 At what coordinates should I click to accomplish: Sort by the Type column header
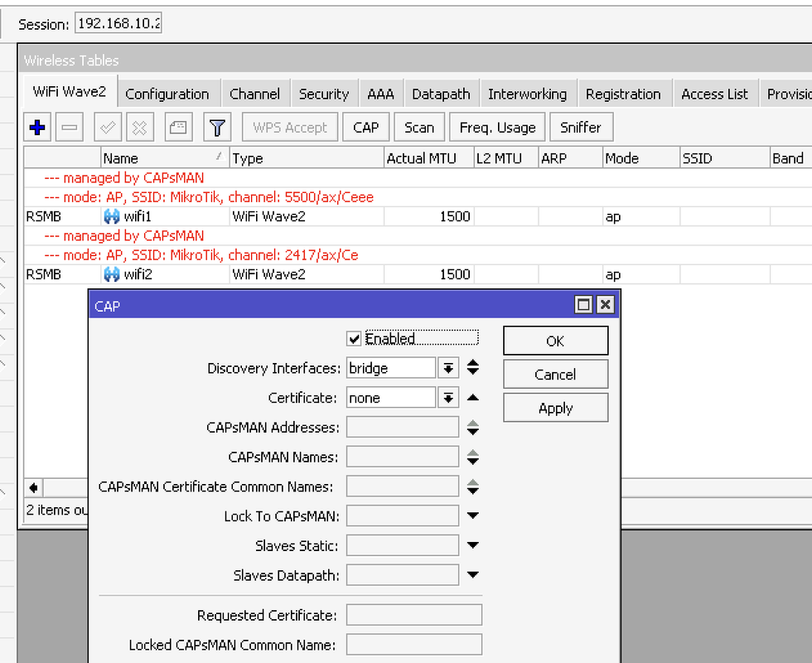click(307, 158)
